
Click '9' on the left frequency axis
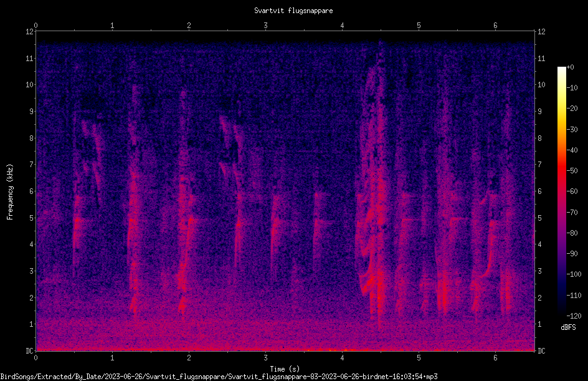coord(32,112)
